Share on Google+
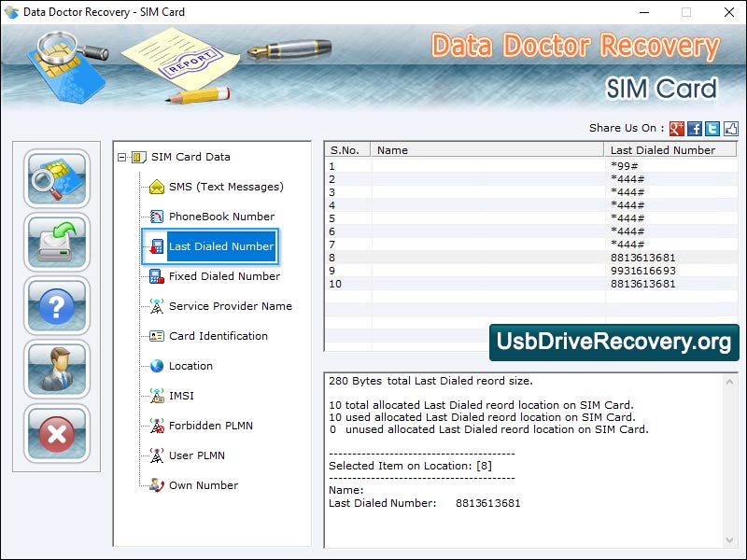 click(x=676, y=129)
